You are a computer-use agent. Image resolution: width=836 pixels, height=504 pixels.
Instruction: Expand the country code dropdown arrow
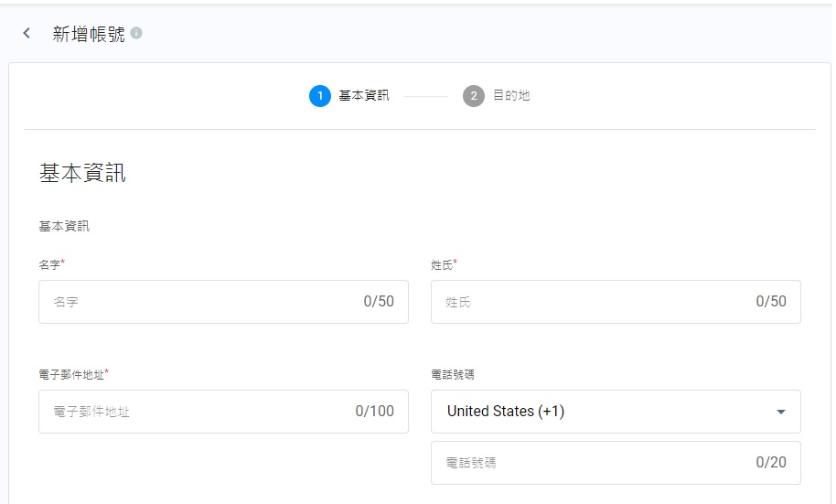[x=780, y=412]
